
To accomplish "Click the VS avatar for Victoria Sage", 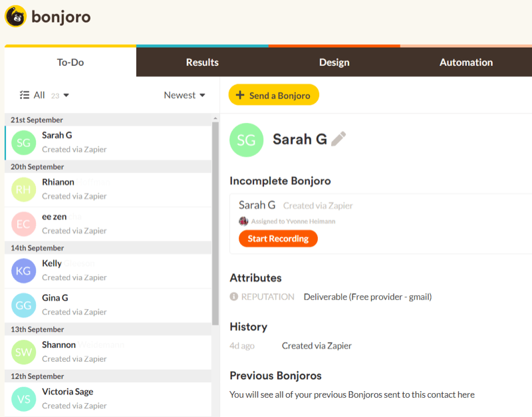I will click(x=24, y=399).
